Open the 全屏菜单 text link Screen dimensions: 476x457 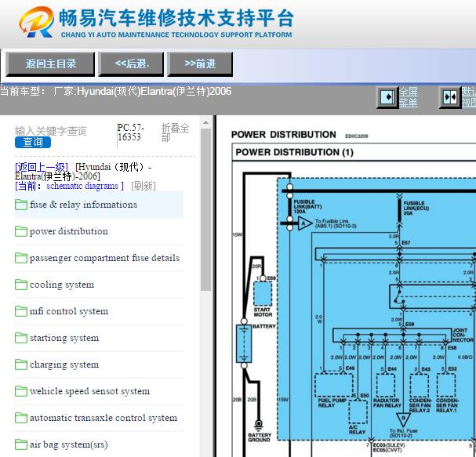tap(409, 97)
